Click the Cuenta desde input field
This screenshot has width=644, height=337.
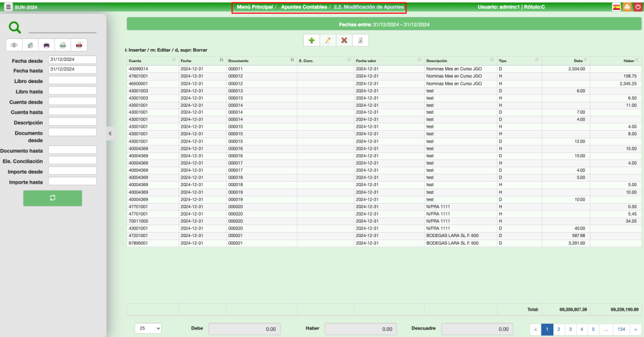tap(72, 102)
